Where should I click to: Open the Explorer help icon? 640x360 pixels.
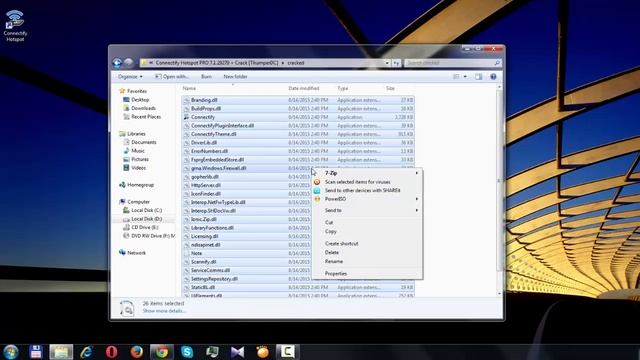point(493,77)
